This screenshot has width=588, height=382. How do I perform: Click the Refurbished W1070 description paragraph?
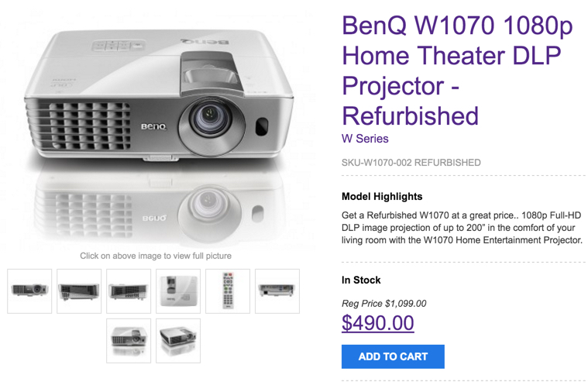click(x=462, y=227)
